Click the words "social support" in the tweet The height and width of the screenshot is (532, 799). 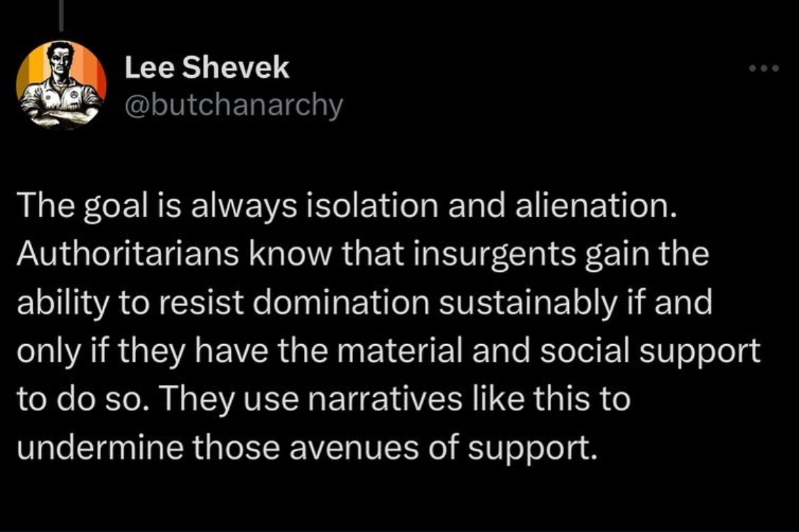[662, 351]
